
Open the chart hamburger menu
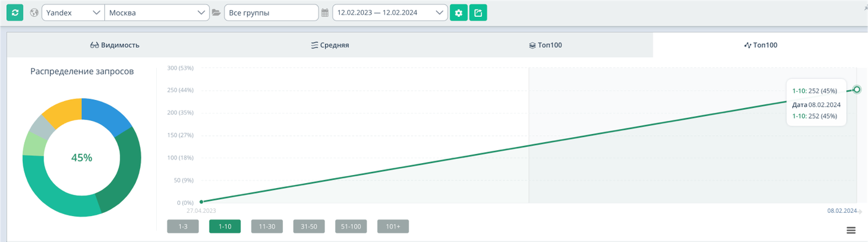click(x=851, y=231)
